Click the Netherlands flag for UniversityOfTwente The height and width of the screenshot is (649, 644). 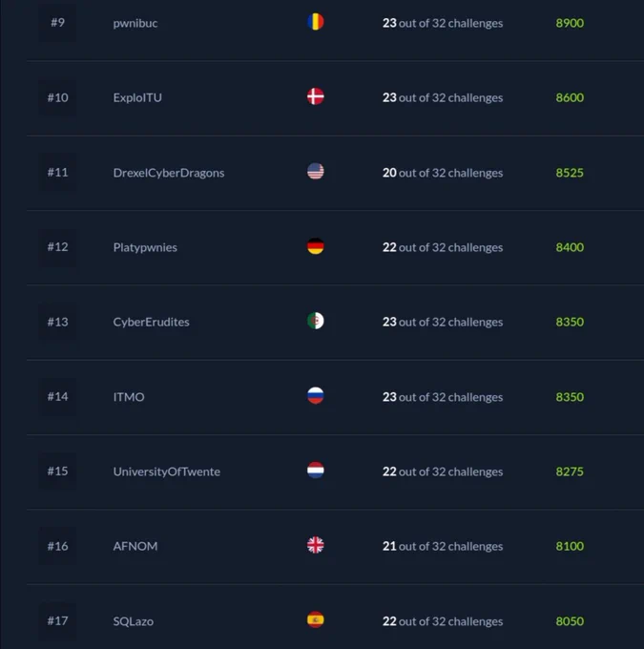pos(316,471)
